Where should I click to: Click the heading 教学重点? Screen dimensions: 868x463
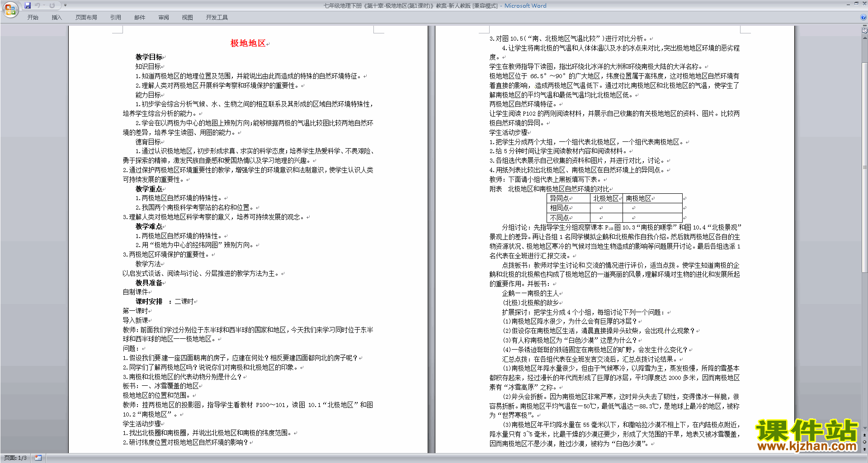point(149,189)
